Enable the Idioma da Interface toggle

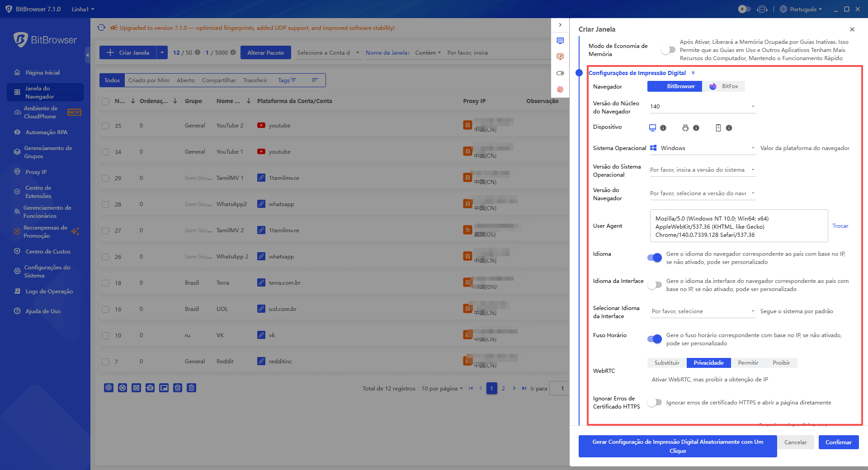click(654, 285)
